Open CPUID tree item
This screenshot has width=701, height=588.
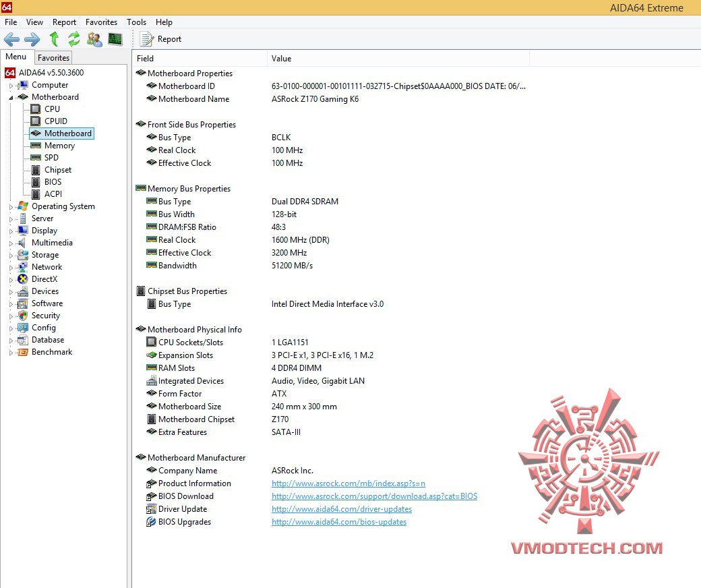point(55,121)
